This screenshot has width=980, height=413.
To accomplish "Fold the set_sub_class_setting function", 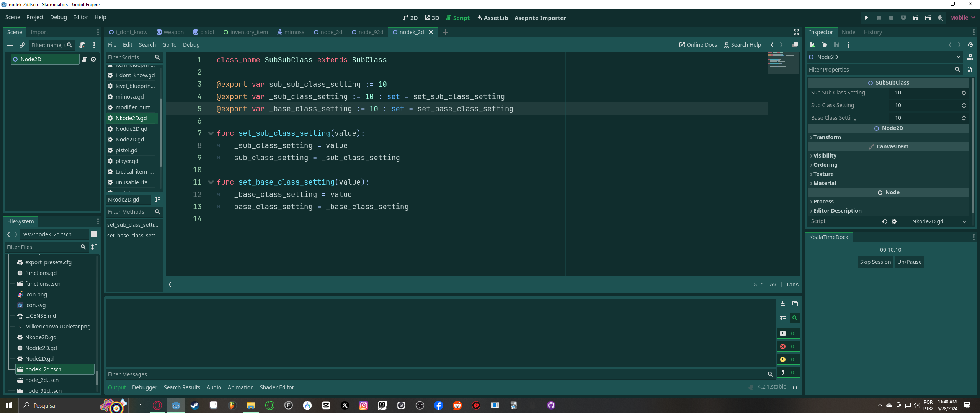I will pos(211,133).
